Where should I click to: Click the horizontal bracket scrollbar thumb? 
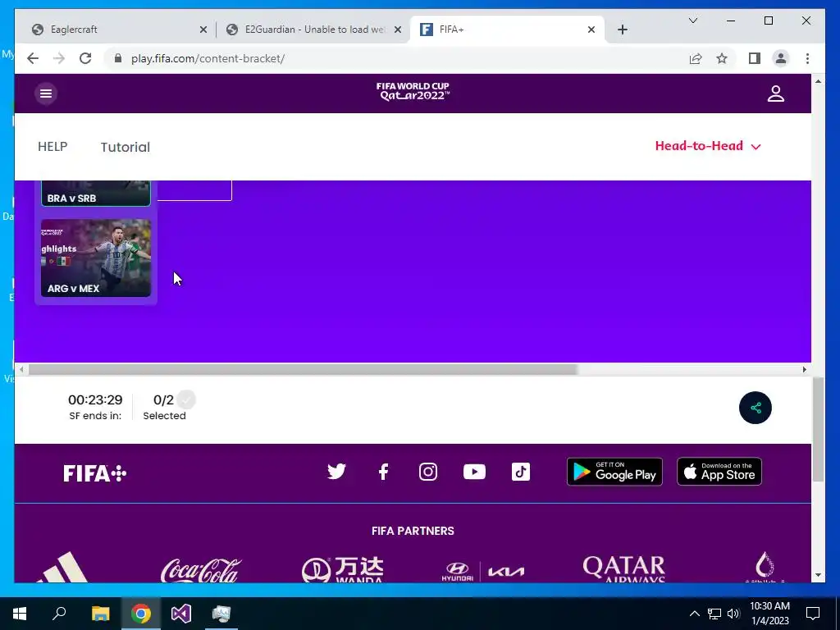pyautogui.click(x=304, y=370)
